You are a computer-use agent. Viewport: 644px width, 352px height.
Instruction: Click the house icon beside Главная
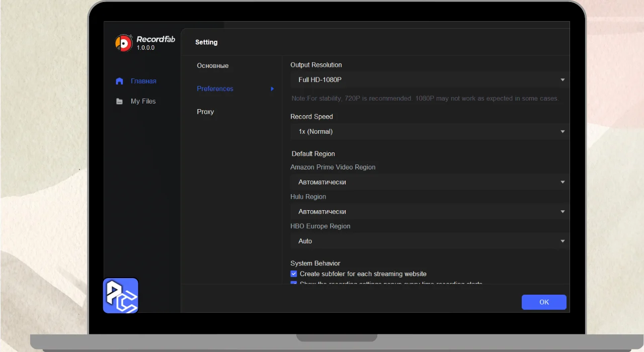pyautogui.click(x=119, y=81)
